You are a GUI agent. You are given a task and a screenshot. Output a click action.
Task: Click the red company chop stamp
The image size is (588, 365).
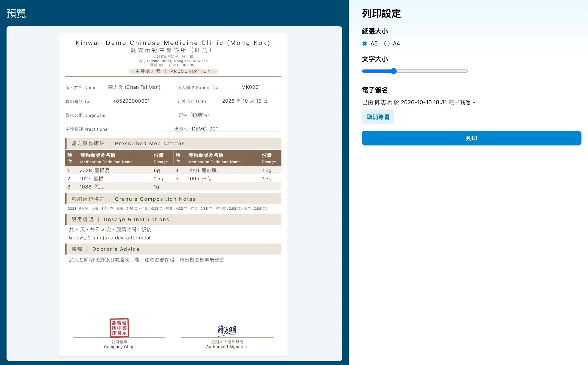119,328
